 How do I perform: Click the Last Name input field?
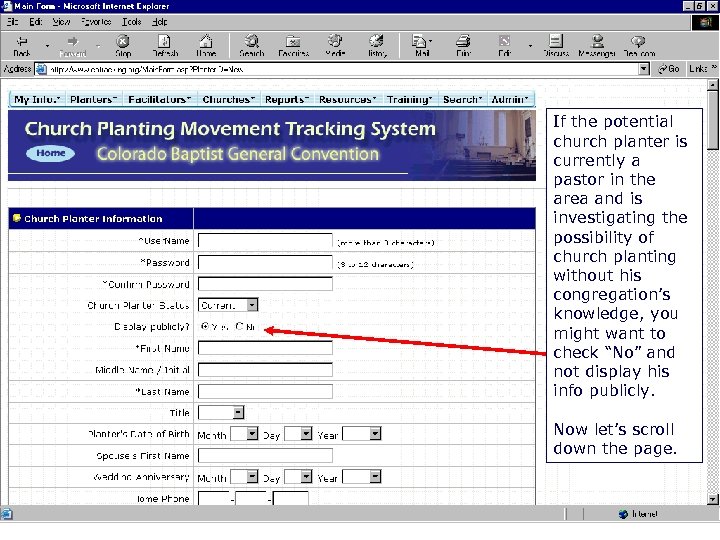[x=265, y=391]
